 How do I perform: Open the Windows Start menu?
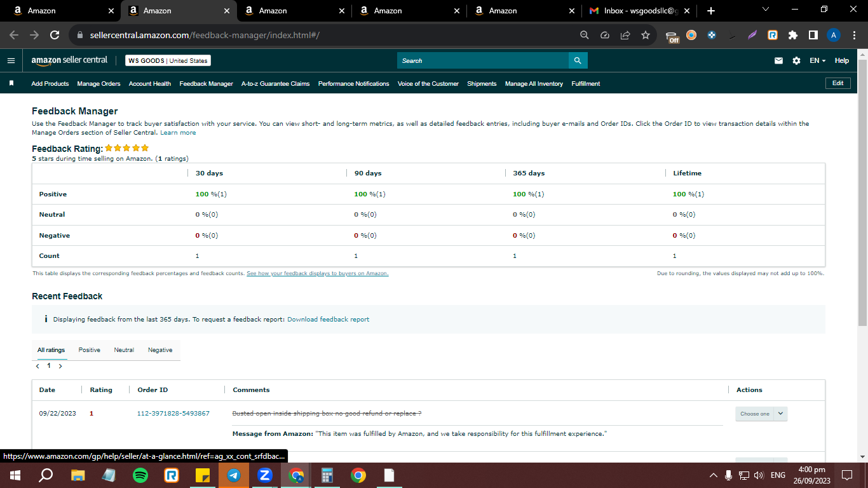(x=15, y=475)
